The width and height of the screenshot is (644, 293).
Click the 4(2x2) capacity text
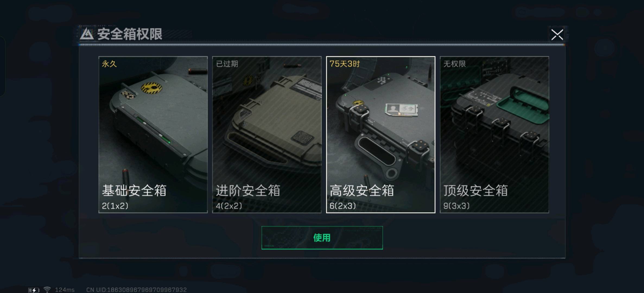[x=229, y=206]
